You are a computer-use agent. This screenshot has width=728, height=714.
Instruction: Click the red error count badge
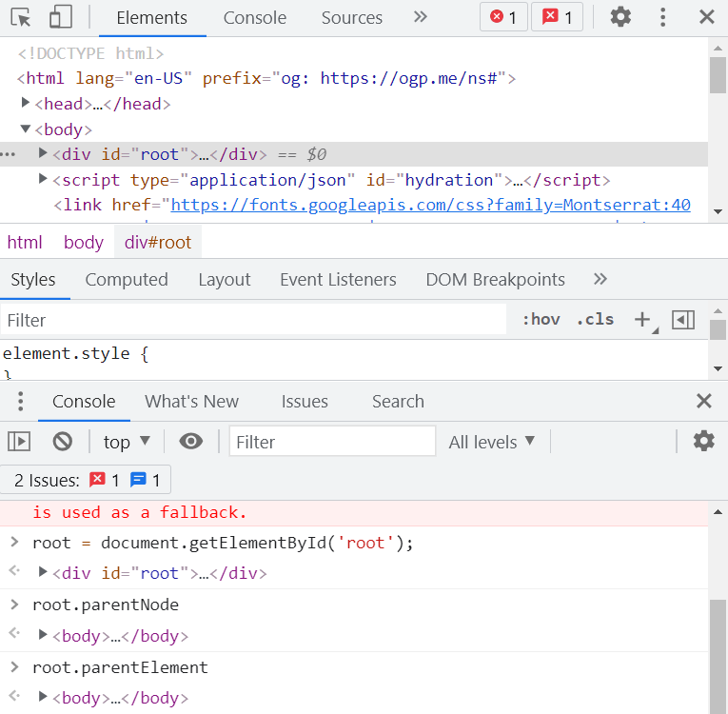tap(503, 17)
